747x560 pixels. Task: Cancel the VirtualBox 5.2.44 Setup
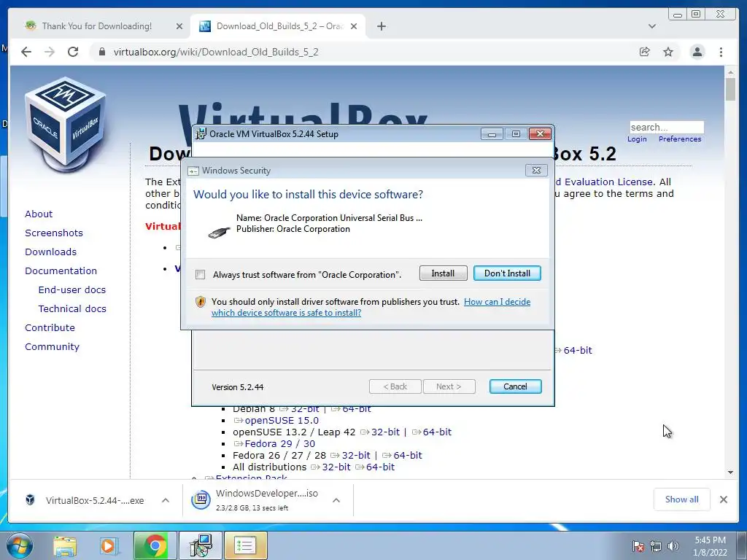[x=516, y=386]
